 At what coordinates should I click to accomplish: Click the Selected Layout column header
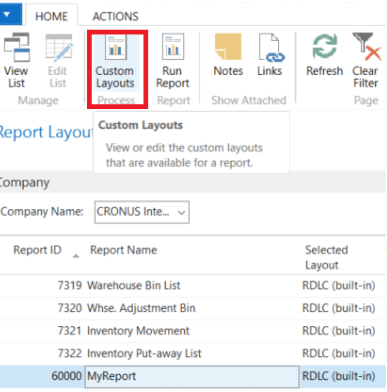point(327,257)
